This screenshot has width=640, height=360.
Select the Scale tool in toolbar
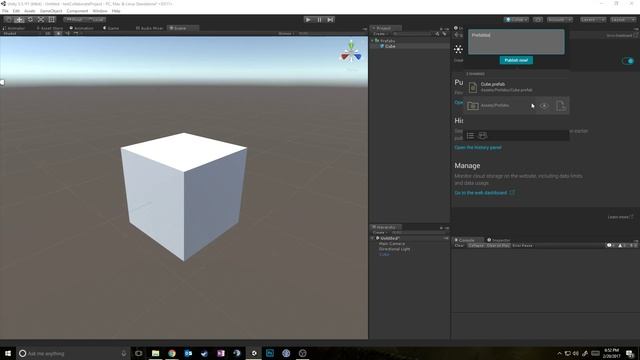click(x=41, y=19)
